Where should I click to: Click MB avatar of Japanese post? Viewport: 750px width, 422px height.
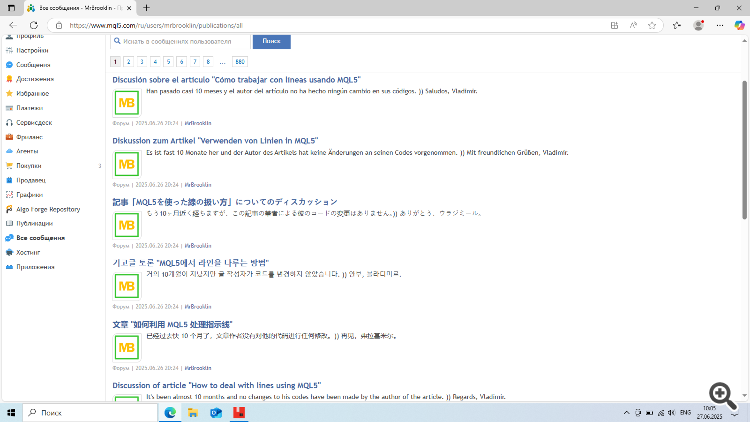pos(127,225)
